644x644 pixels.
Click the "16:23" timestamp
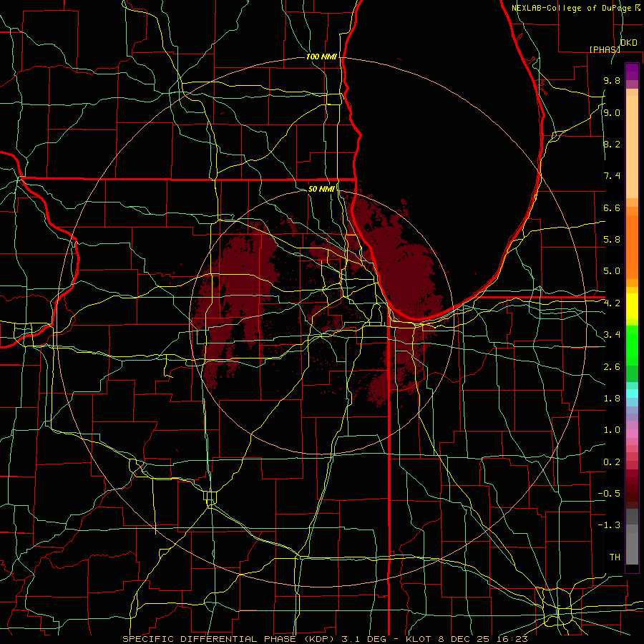coord(513,639)
